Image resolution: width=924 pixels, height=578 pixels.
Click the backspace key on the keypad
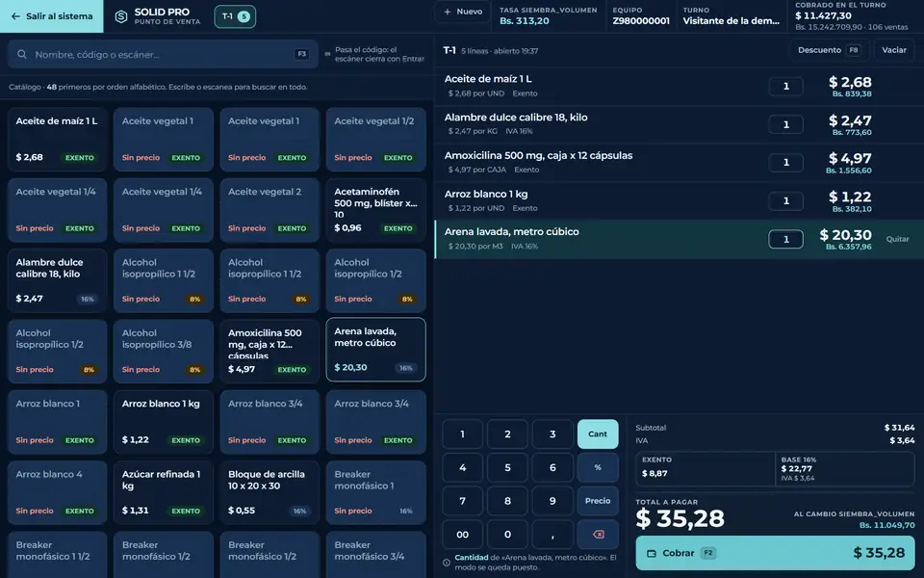click(598, 535)
